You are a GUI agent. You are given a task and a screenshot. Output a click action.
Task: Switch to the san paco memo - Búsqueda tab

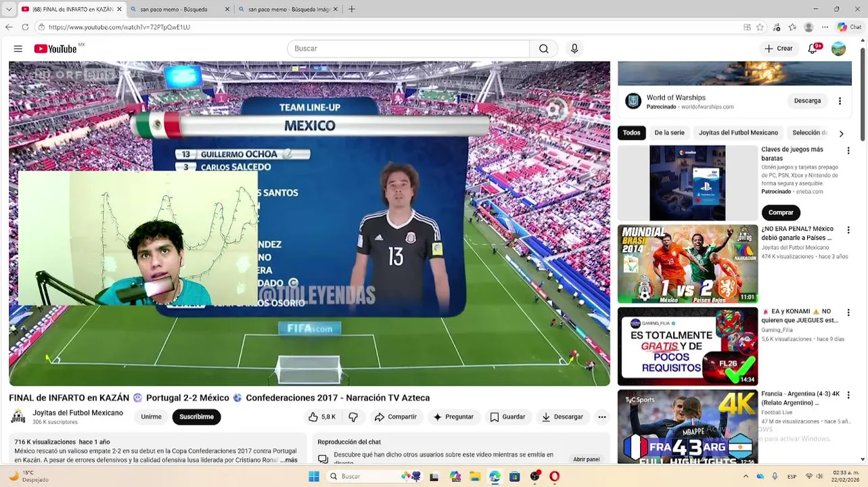pyautogui.click(x=179, y=9)
